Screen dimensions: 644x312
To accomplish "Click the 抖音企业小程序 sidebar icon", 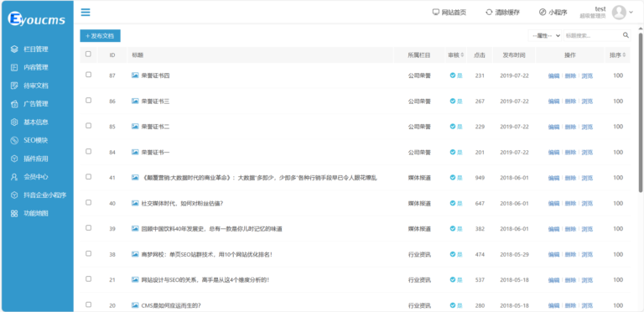I will (14, 195).
